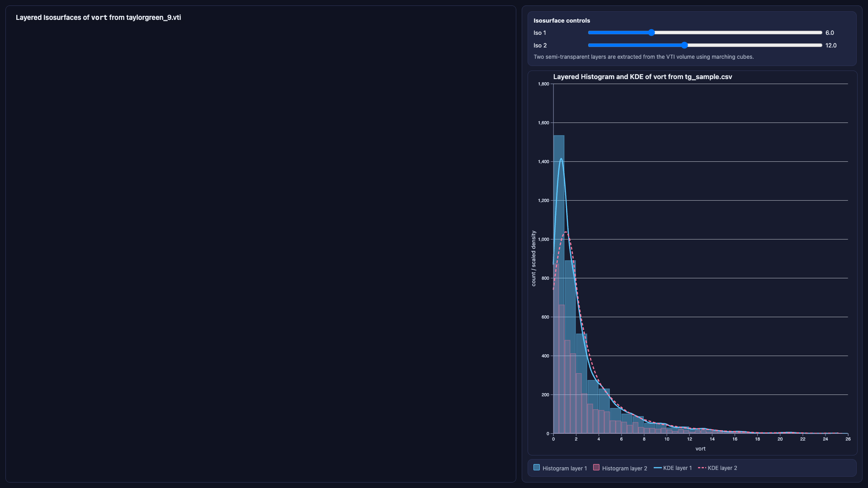Click the 1,000 y-axis tick label

(543, 239)
